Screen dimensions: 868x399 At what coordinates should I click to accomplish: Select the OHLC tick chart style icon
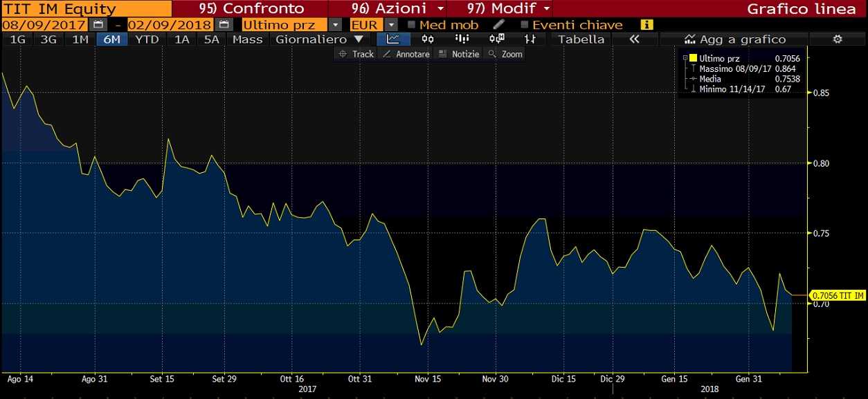(x=530, y=39)
